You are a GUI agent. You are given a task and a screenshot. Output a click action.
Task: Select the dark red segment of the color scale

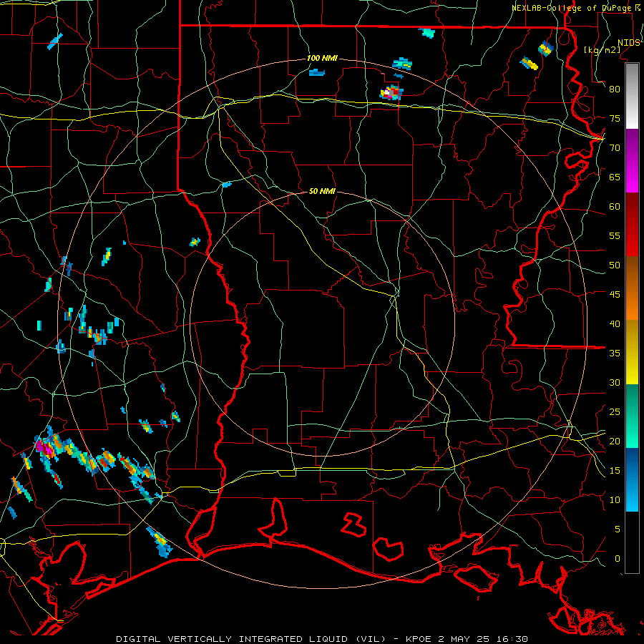[x=632, y=225]
